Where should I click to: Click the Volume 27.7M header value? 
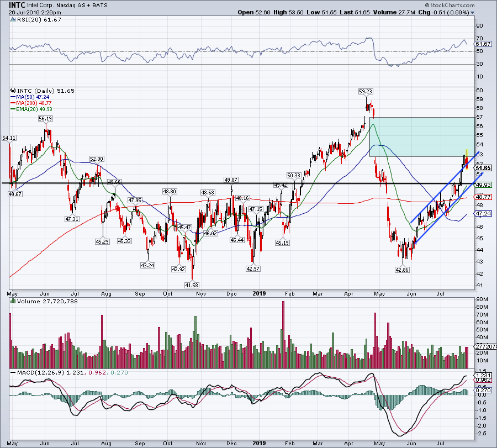click(394, 12)
